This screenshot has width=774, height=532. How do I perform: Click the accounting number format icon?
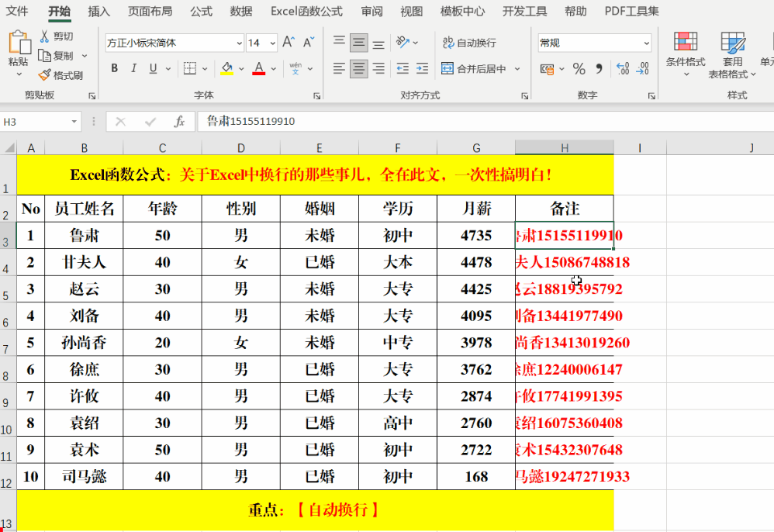point(547,69)
